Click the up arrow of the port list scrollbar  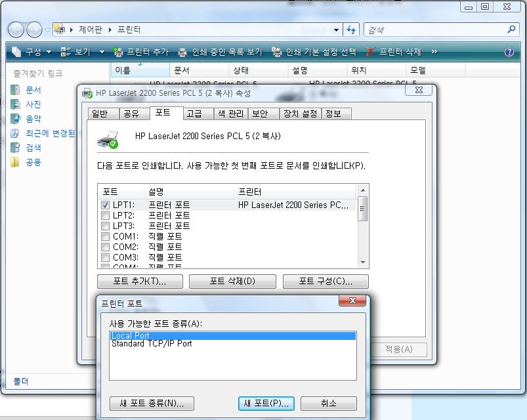[x=363, y=190]
